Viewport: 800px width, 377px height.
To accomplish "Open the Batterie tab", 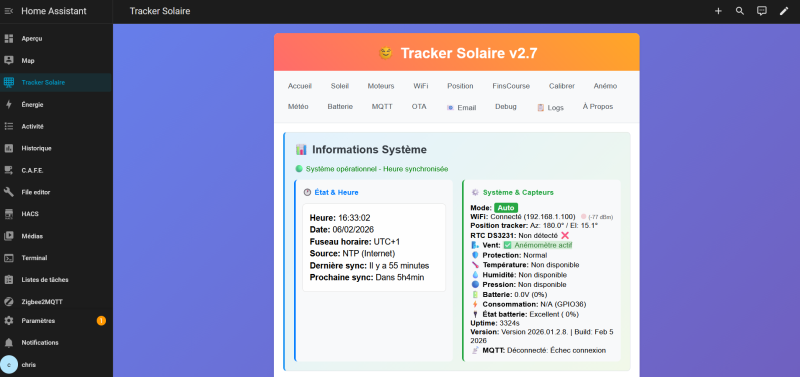I will [x=340, y=107].
